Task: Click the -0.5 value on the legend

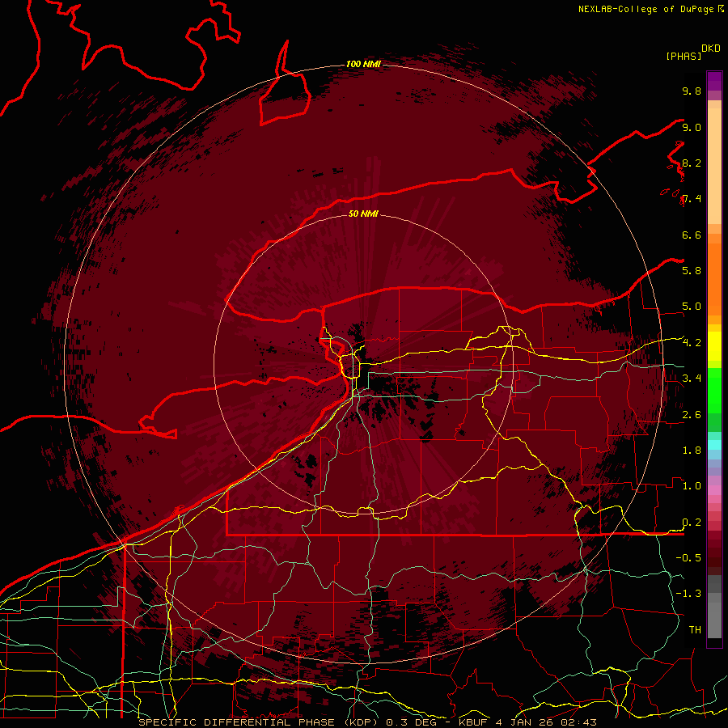Action: pos(688,558)
